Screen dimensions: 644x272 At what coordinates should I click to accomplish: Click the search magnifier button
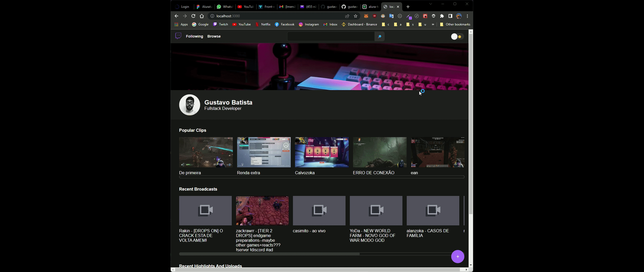pyautogui.click(x=379, y=37)
